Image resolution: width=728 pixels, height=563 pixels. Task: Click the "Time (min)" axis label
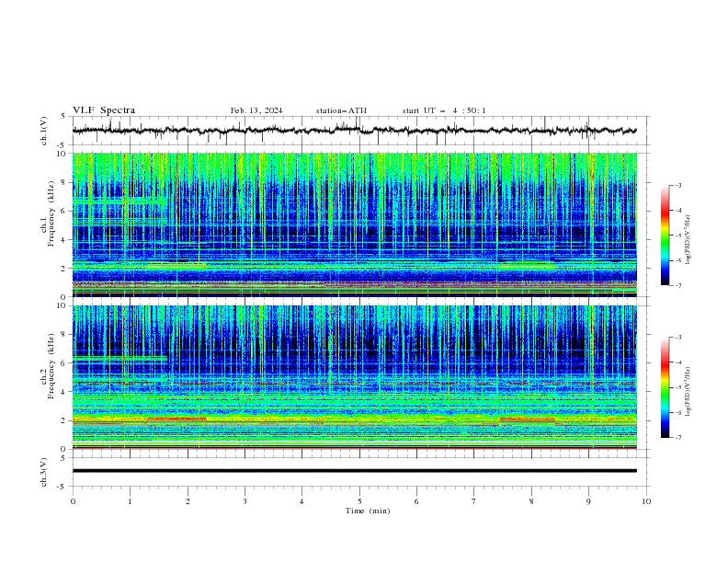coord(368,511)
